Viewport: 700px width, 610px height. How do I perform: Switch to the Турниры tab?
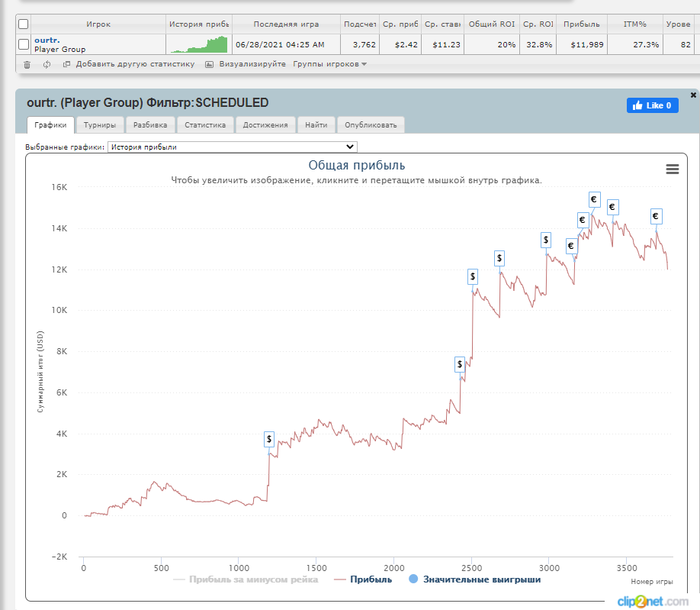[x=100, y=125]
